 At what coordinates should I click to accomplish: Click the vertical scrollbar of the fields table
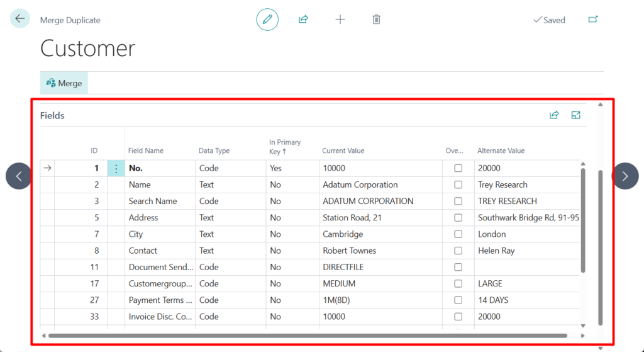pyautogui.click(x=582, y=220)
